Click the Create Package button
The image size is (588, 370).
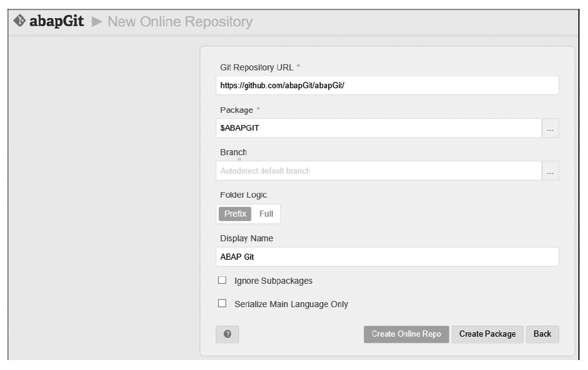(x=487, y=334)
